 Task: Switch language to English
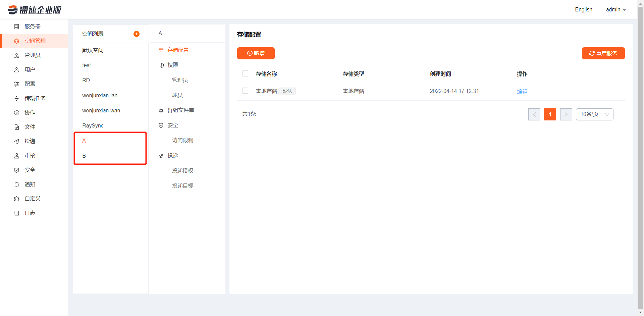(x=583, y=9)
